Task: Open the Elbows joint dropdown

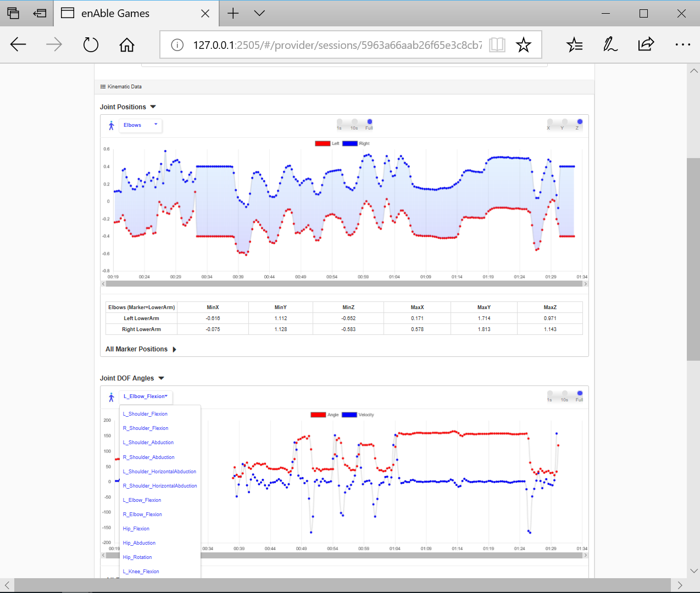Action: (x=140, y=125)
